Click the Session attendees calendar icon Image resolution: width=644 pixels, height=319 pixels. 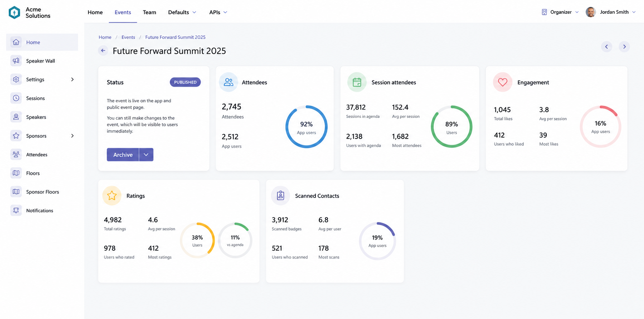coord(357,82)
